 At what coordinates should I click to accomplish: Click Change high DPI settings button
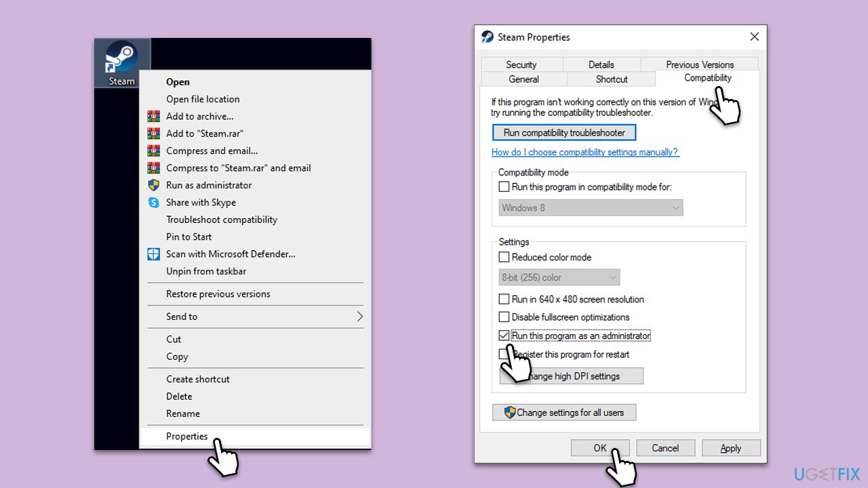[x=572, y=376]
